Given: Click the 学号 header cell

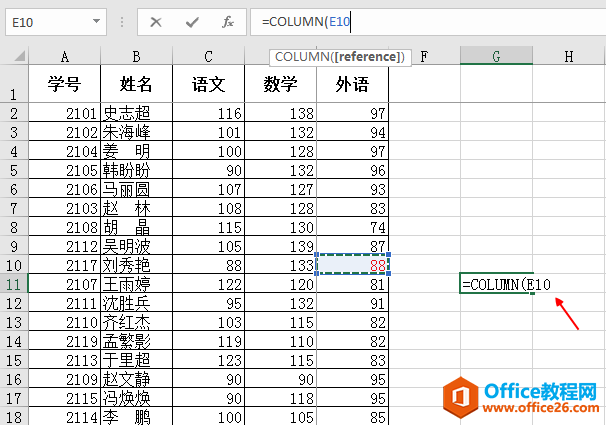Looking at the screenshot, I should [65, 85].
